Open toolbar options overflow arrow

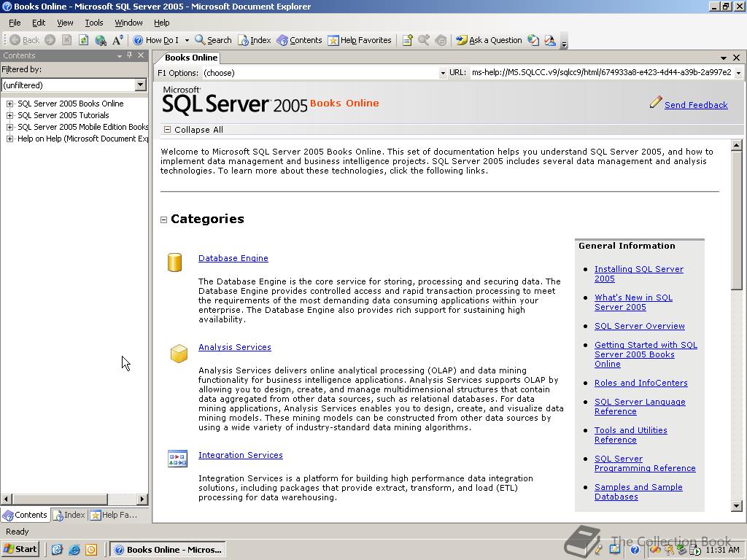[564, 42]
